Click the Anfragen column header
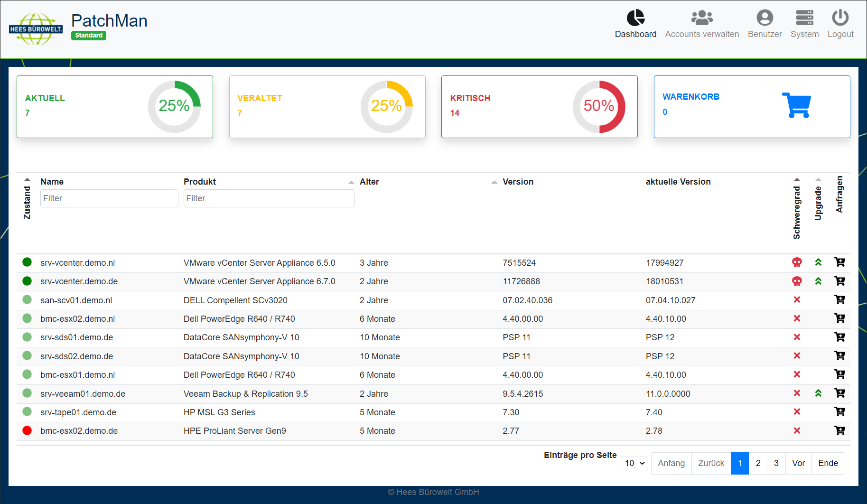The width and height of the screenshot is (867, 504). point(839,195)
